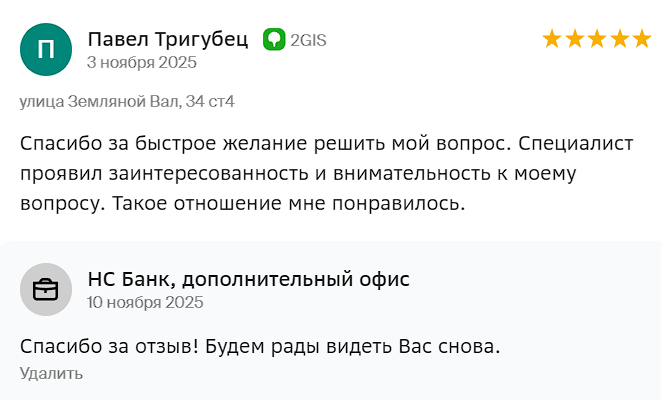Click the second rating star

point(574,39)
